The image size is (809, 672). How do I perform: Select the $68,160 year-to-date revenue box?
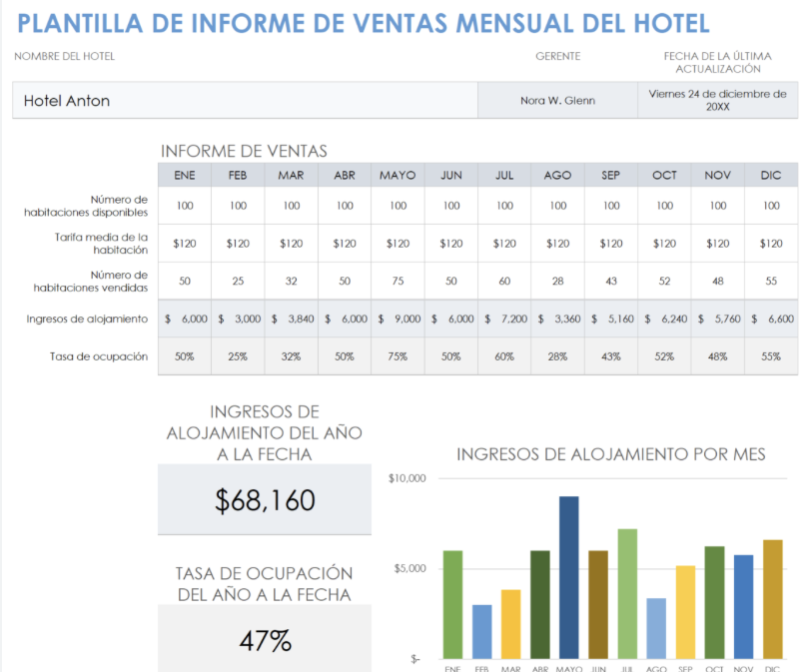click(265, 500)
